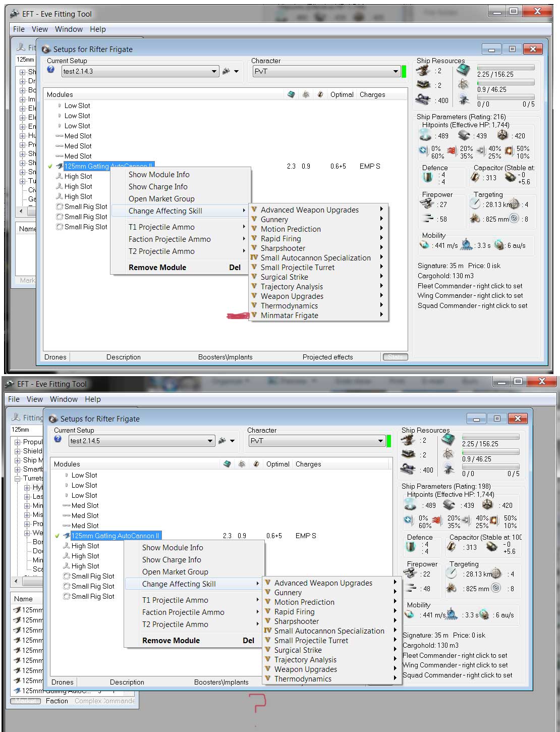Click firepower turret icon showing 22
The height and width of the screenshot is (732, 560).
[411, 573]
